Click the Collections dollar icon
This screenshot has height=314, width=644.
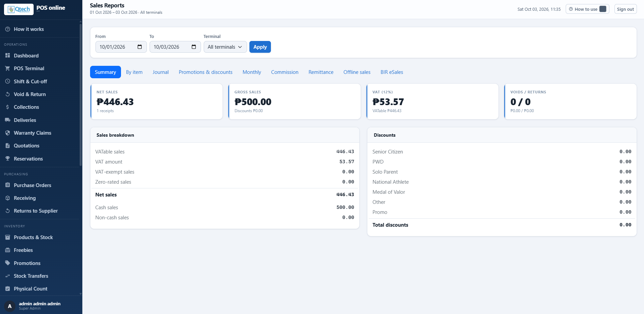pyautogui.click(x=7, y=107)
